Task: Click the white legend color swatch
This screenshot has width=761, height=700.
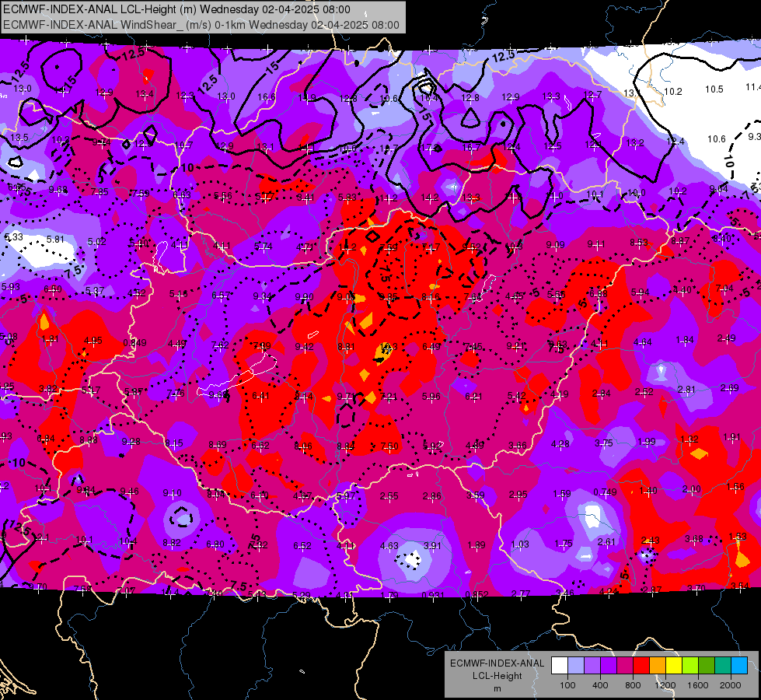Action: 560,666
